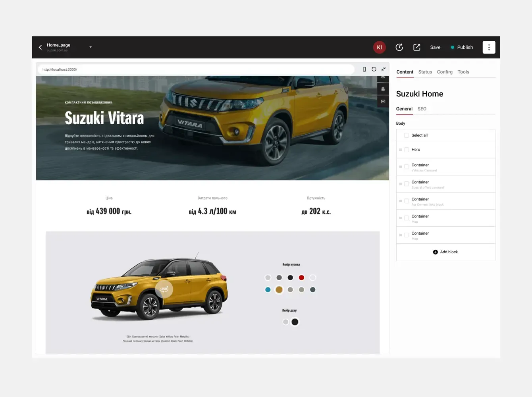Go back using the arrow beside Home_page

pos(40,47)
